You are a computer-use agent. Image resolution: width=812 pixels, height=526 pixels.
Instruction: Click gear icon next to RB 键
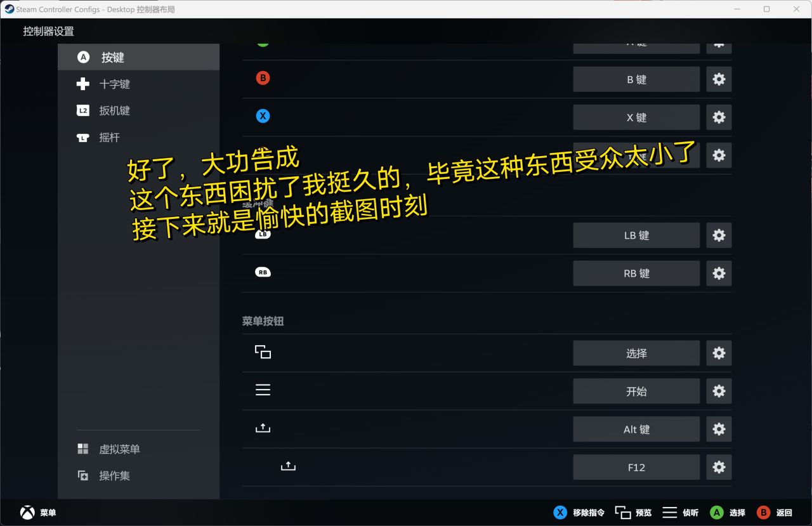719,273
